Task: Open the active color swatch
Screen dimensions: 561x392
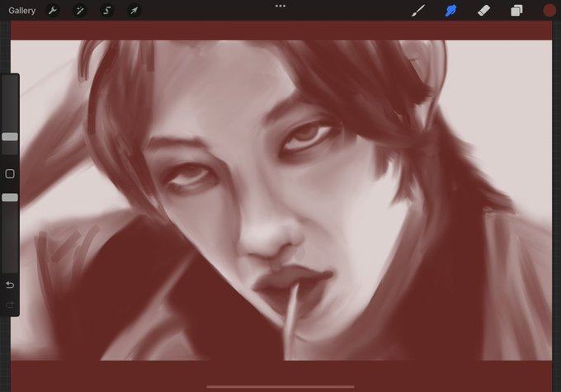Action: click(x=549, y=11)
